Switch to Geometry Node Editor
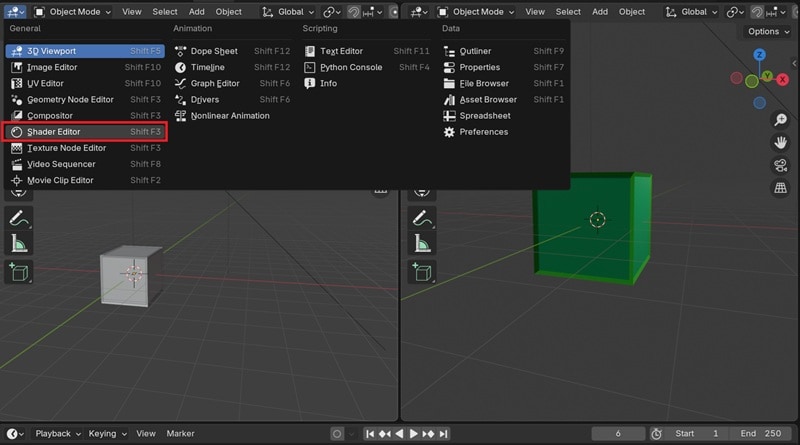 pyautogui.click(x=85, y=100)
